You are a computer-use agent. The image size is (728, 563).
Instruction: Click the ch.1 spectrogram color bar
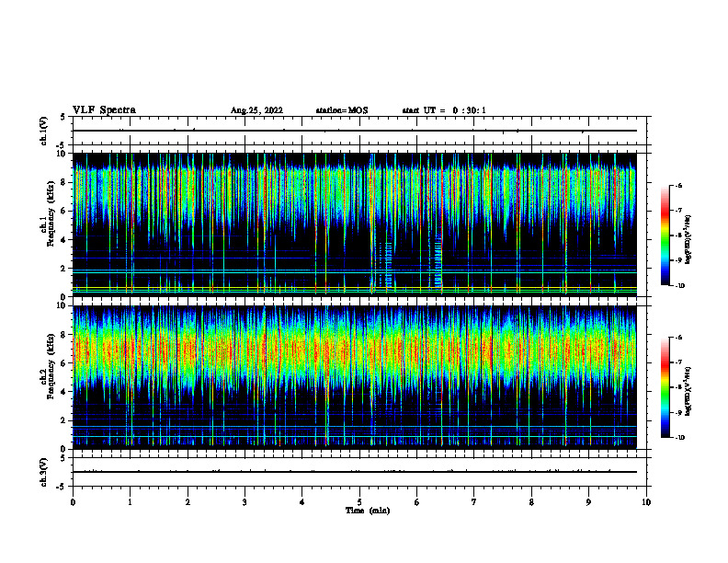665,236
